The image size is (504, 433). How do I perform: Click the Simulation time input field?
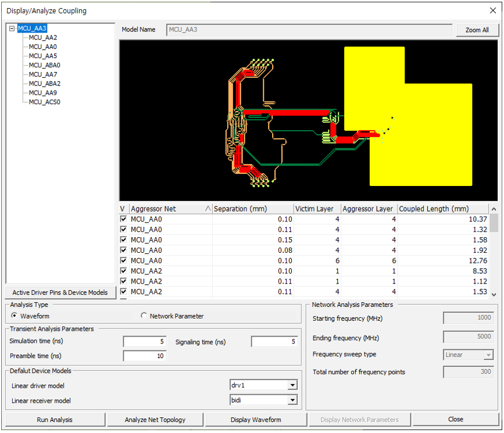click(145, 342)
